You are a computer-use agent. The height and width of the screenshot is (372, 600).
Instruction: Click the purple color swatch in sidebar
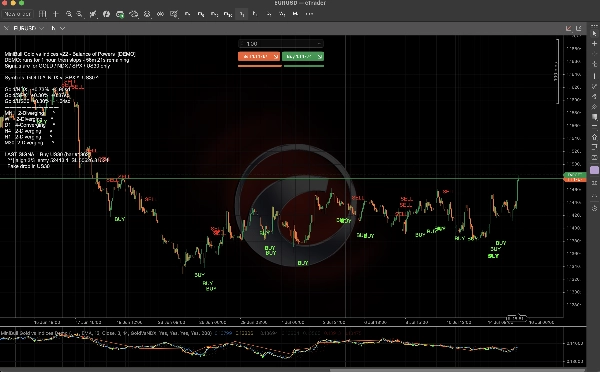pyautogui.click(x=594, y=170)
